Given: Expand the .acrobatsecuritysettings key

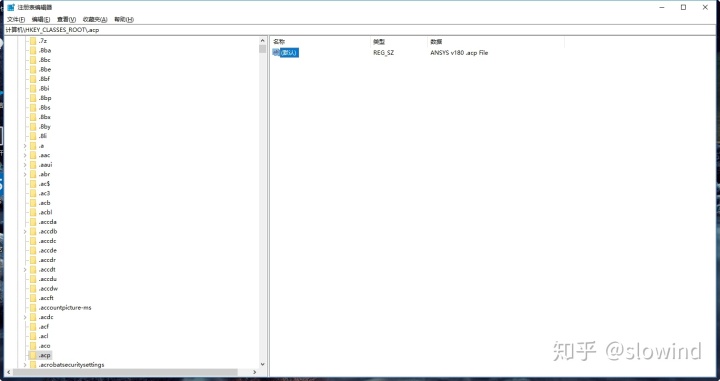Looking at the screenshot, I should point(25,365).
